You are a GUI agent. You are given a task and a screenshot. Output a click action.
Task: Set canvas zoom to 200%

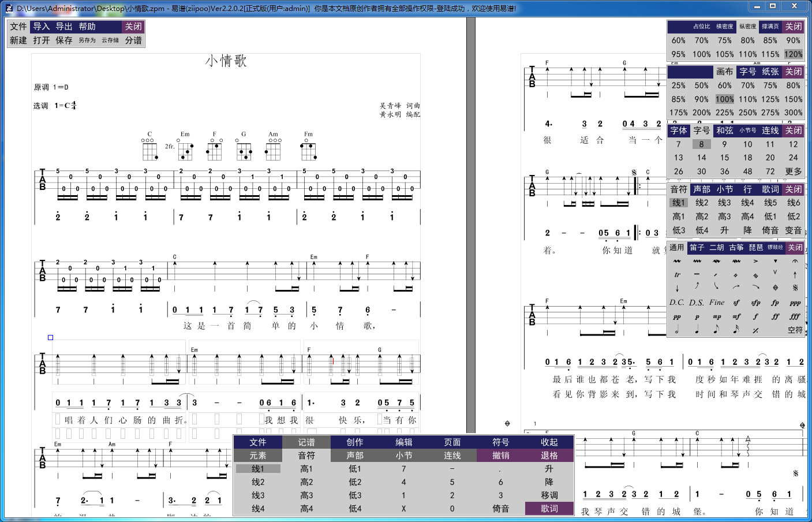tap(702, 113)
